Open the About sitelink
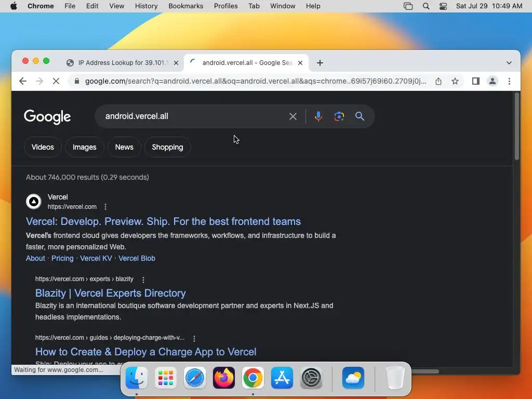The height and width of the screenshot is (399, 532). tap(35, 259)
